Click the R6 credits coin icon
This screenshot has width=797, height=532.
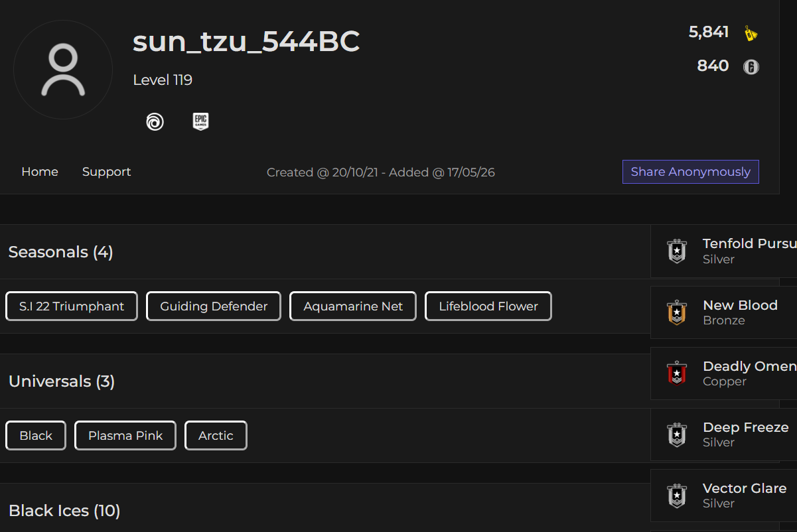click(x=751, y=66)
